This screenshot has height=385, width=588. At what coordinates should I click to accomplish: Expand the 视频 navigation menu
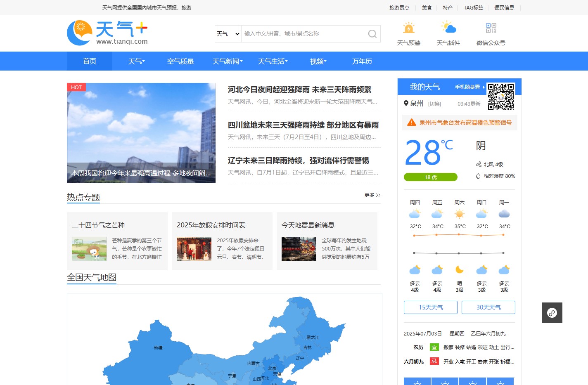point(318,61)
